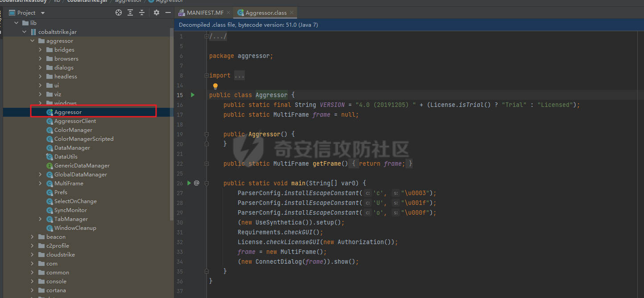Click the package aggressor; statement
This screenshot has height=298, width=644.
pos(241,56)
